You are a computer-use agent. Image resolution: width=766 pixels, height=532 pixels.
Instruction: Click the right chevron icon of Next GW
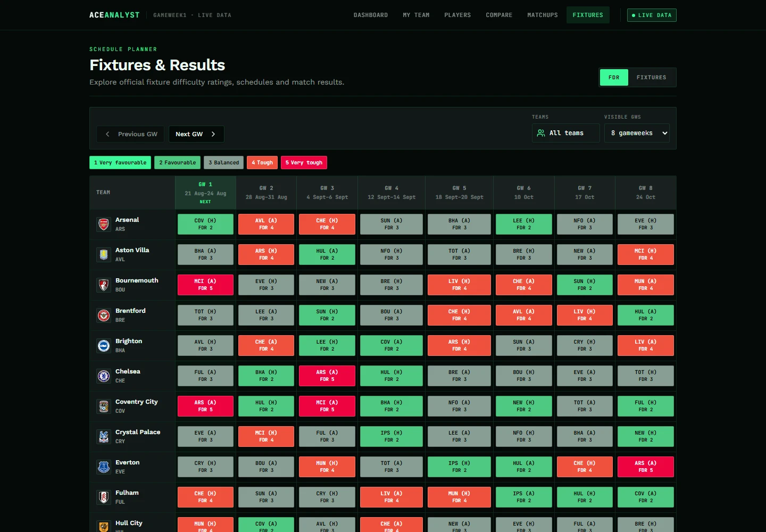tap(213, 134)
